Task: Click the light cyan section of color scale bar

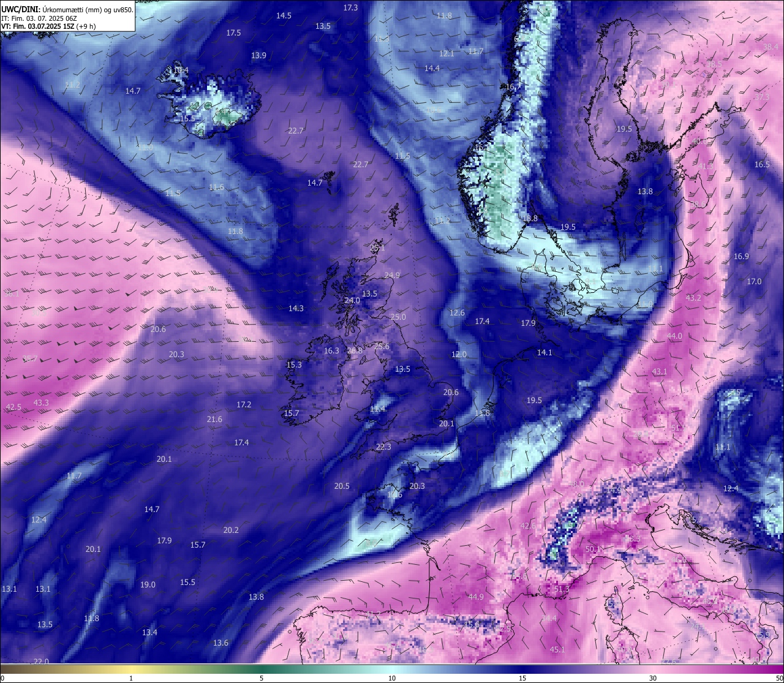Action: (x=392, y=669)
